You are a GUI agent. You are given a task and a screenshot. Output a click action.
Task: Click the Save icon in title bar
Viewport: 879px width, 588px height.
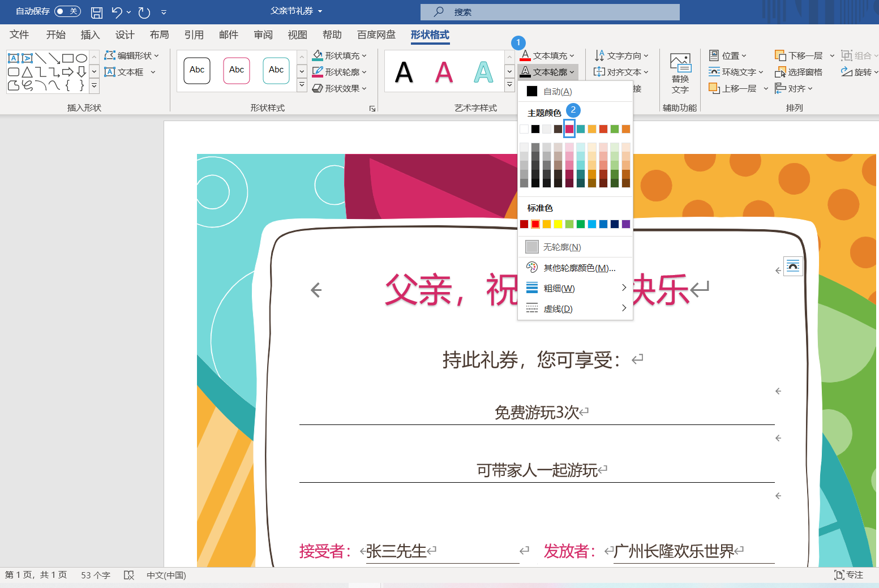coord(97,12)
